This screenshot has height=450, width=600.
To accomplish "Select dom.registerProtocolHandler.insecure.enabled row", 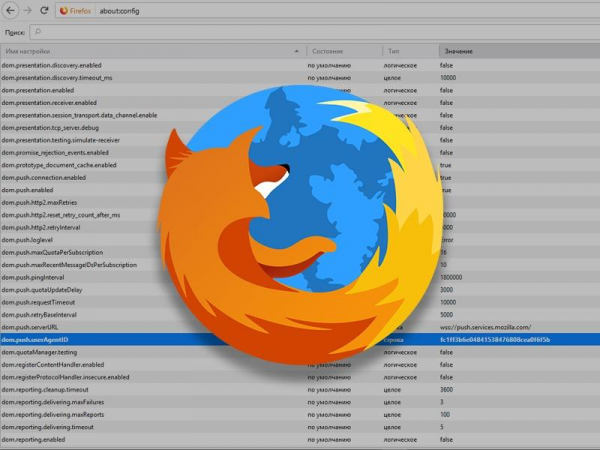I will [300, 377].
